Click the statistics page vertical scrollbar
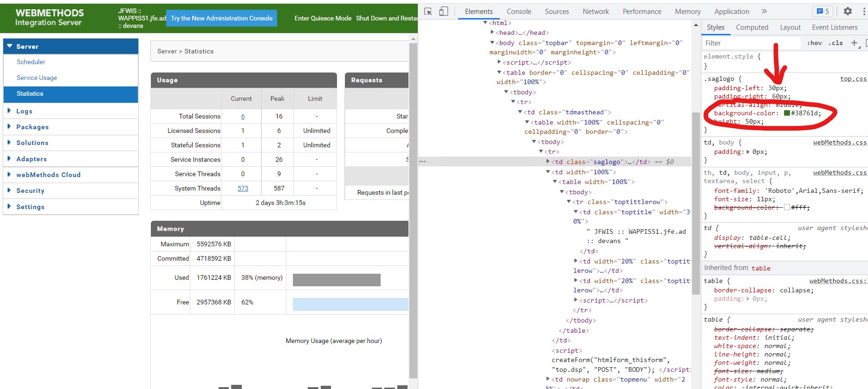This screenshot has width=868, height=389. (413, 211)
